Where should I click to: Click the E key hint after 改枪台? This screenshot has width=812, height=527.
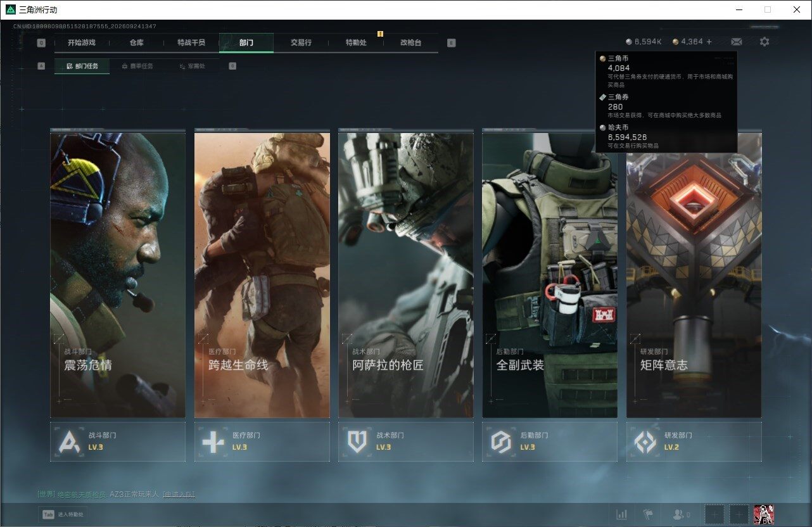point(451,43)
